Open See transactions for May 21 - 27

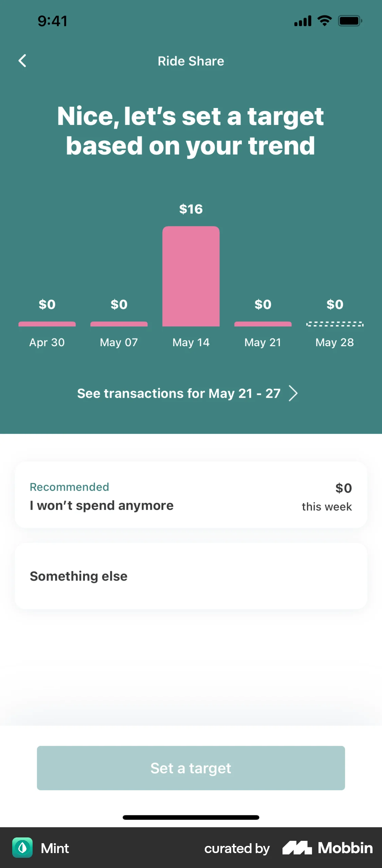click(x=179, y=393)
